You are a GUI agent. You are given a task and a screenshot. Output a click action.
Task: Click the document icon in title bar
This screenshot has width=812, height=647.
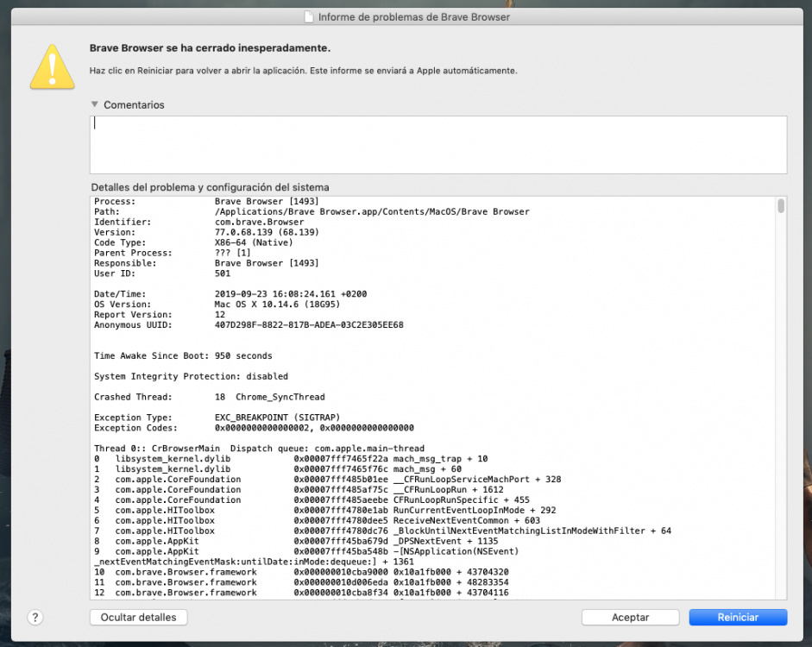click(x=309, y=17)
